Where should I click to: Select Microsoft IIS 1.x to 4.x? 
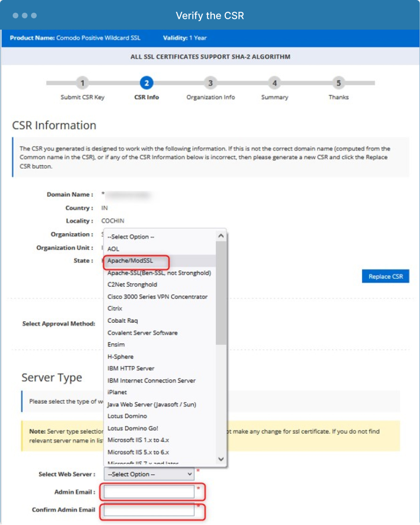(x=160, y=440)
